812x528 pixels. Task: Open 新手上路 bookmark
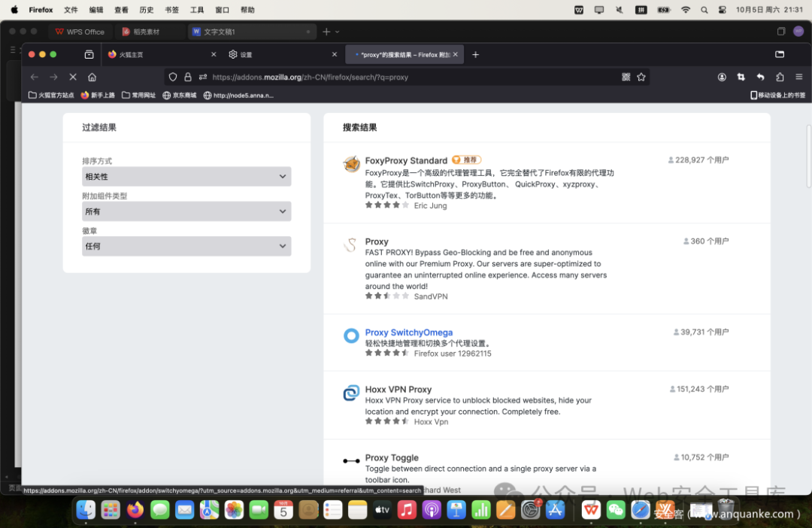(98, 96)
